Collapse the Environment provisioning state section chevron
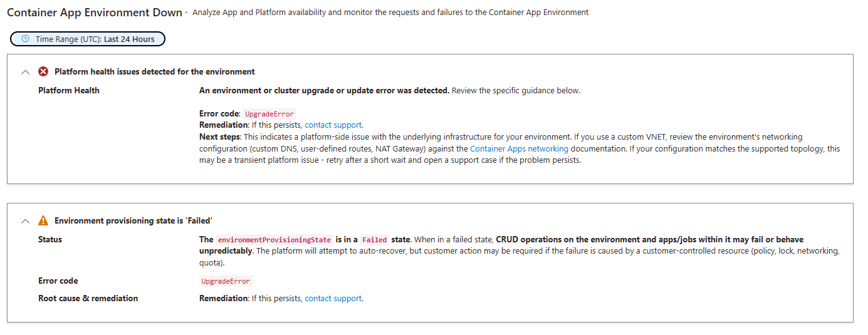The width and height of the screenshot is (868, 335). [25, 221]
